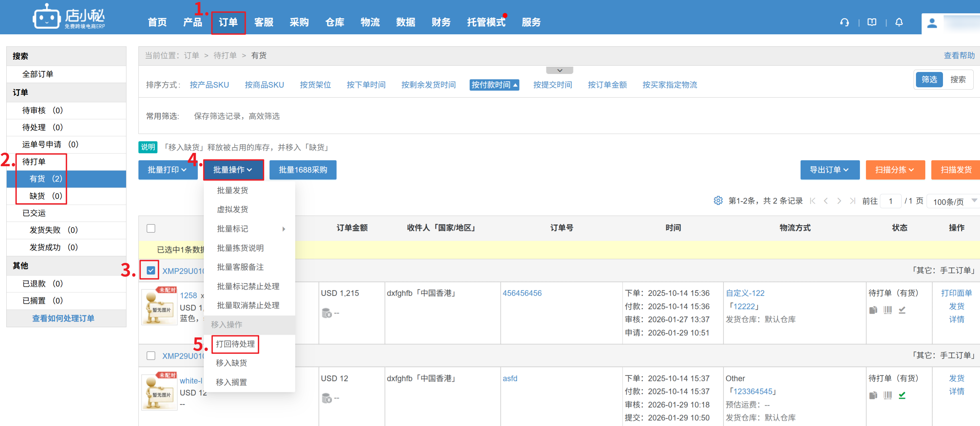980x426 pixels.
Task: Click the 批量1688采购 button
Action: point(302,170)
